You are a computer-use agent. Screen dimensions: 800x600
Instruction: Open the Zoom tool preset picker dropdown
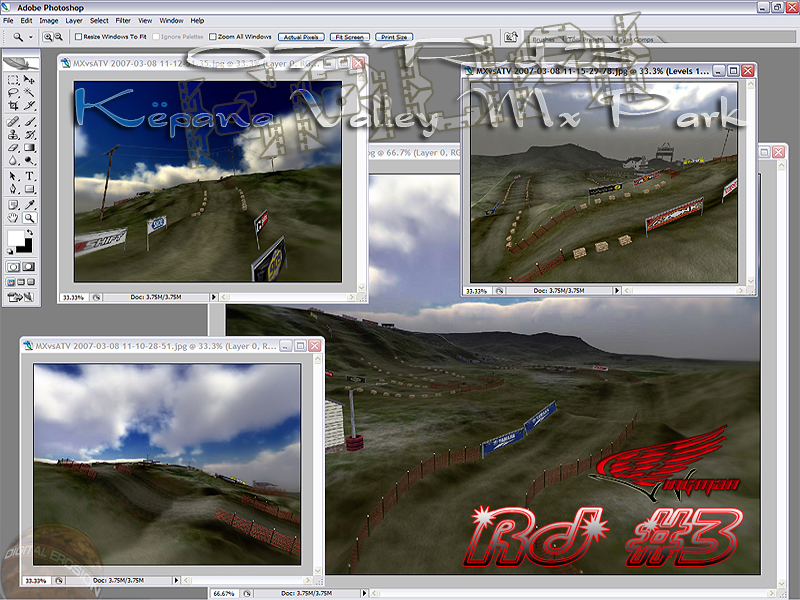(31, 36)
